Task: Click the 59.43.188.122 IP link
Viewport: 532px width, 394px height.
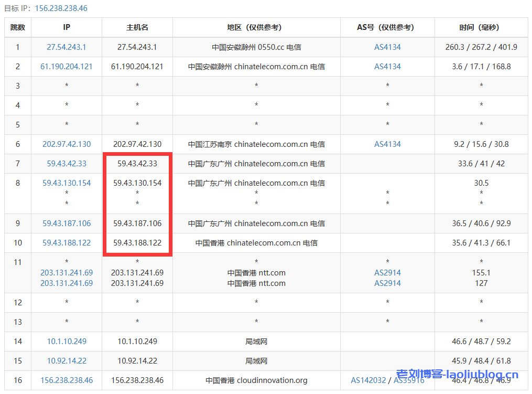Action: [66, 242]
